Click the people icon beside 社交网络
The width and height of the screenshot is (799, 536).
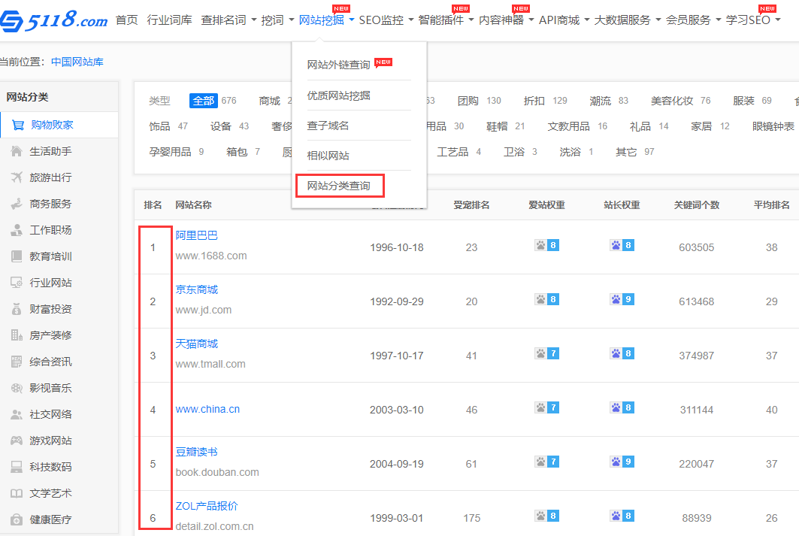pos(17,415)
